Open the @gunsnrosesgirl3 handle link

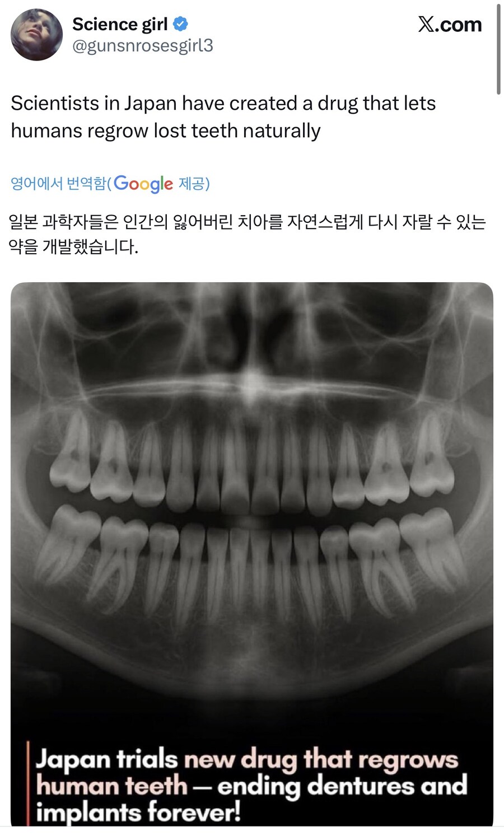click(x=143, y=46)
